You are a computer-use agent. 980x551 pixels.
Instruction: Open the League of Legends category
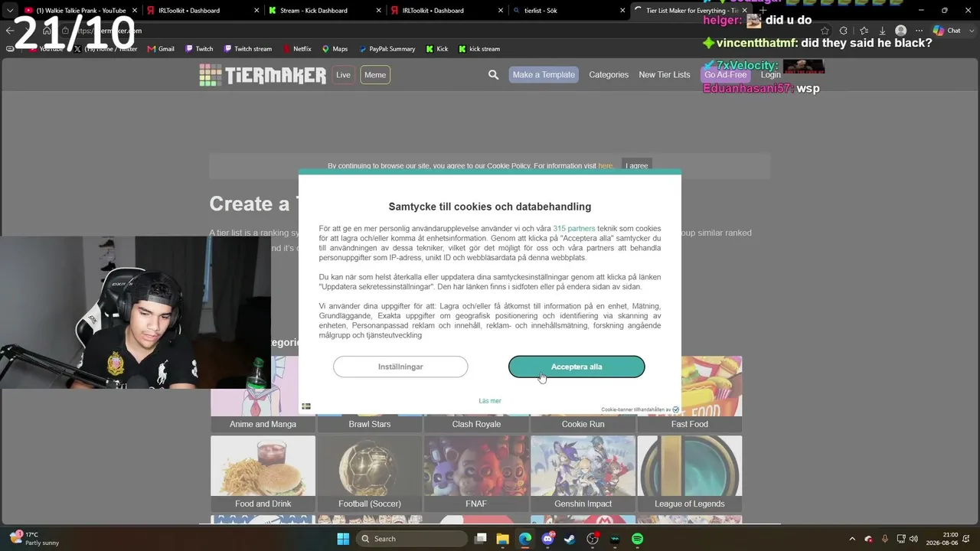point(690,473)
